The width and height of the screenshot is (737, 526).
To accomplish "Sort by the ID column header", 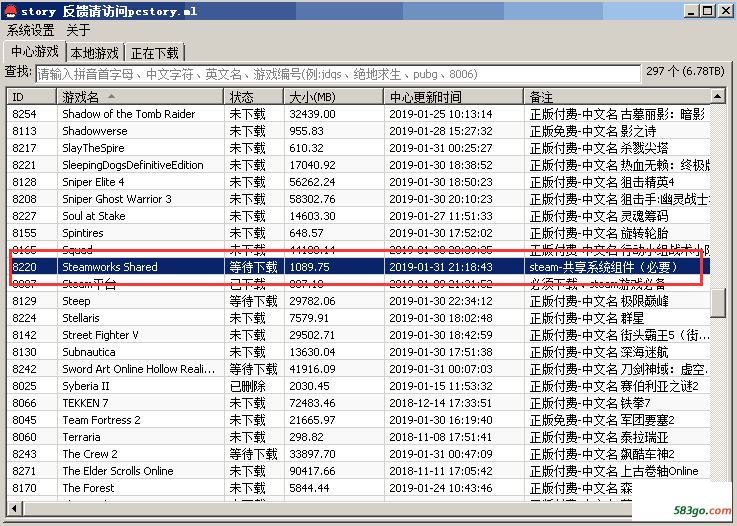I will pyautogui.click(x=31, y=97).
